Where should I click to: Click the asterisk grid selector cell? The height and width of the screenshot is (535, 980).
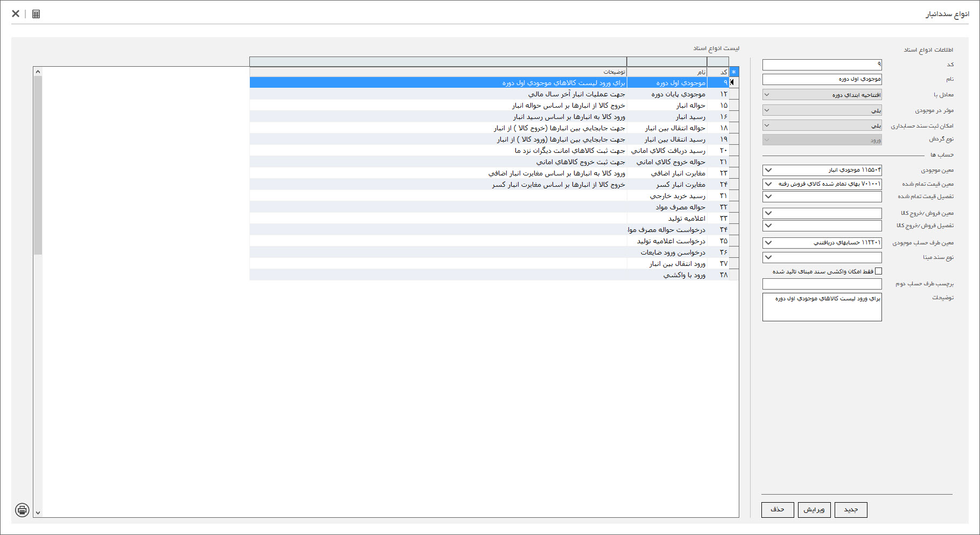click(733, 72)
